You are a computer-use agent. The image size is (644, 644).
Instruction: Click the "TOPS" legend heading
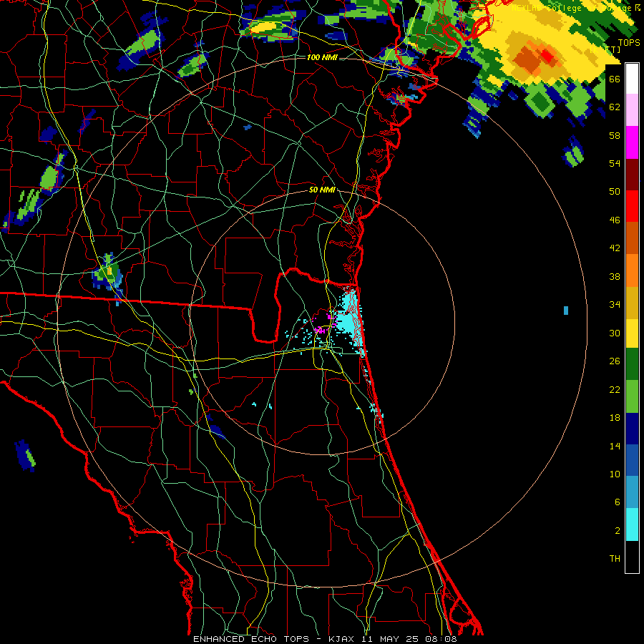point(629,43)
